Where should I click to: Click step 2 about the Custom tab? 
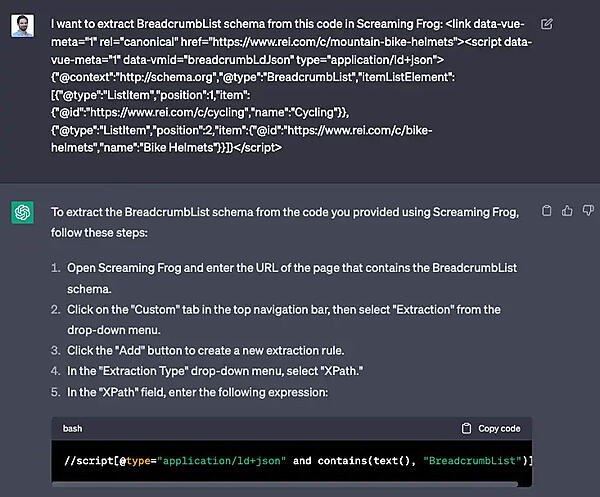(x=290, y=318)
